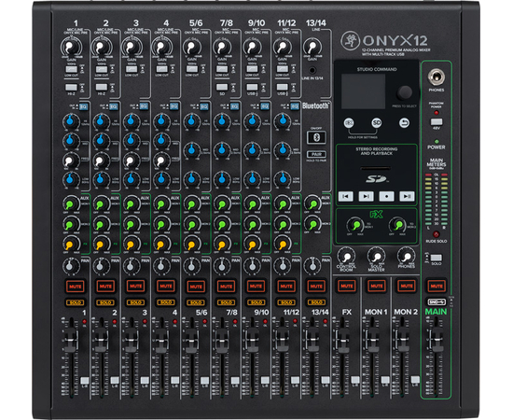Click the PHONES headphone jack

[437, 77]
